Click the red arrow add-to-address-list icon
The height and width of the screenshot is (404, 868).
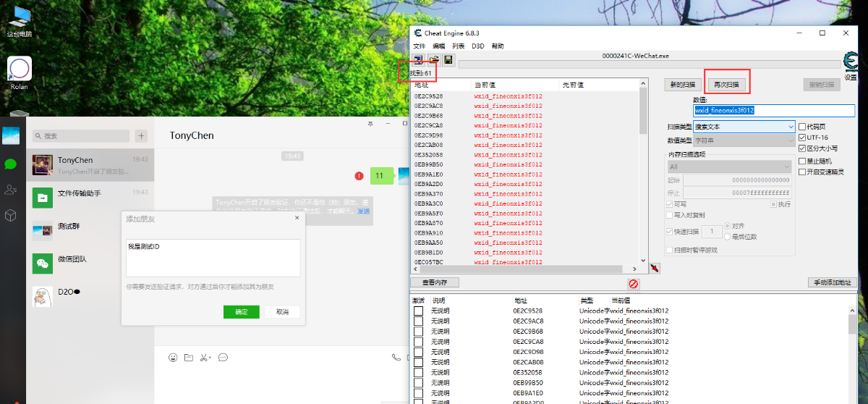tap(654, 268)
